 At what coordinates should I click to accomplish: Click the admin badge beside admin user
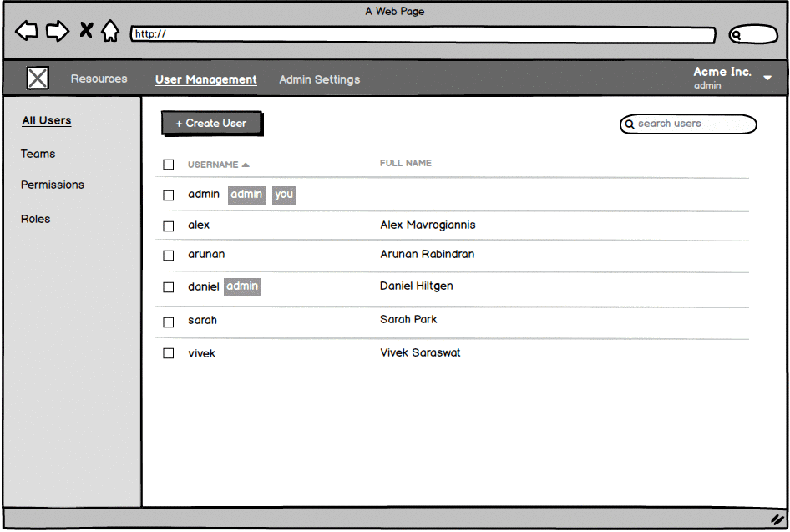pos(246,195)
